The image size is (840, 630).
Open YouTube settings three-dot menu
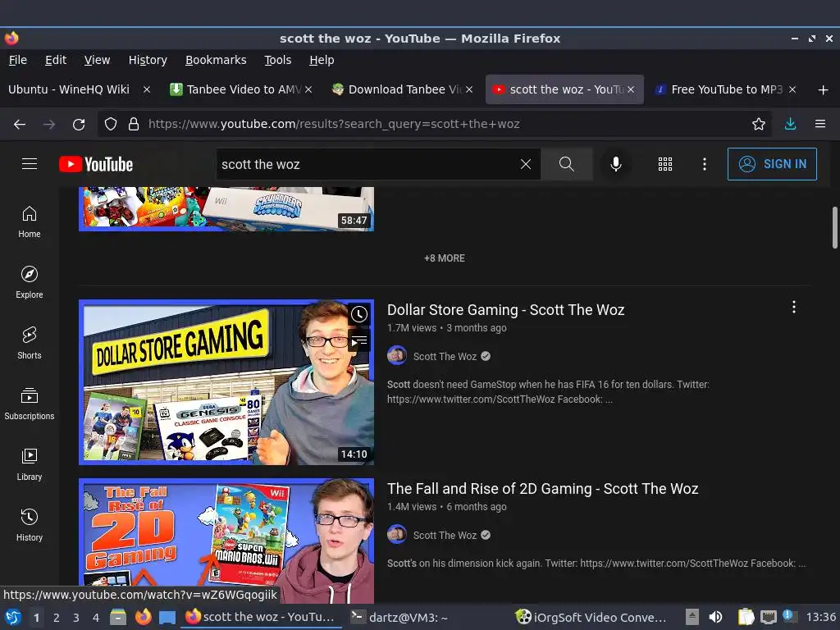(x=705, y=164)
